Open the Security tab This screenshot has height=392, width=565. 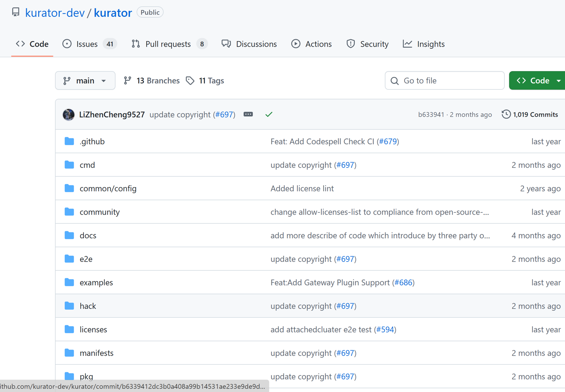coord(367,44)
